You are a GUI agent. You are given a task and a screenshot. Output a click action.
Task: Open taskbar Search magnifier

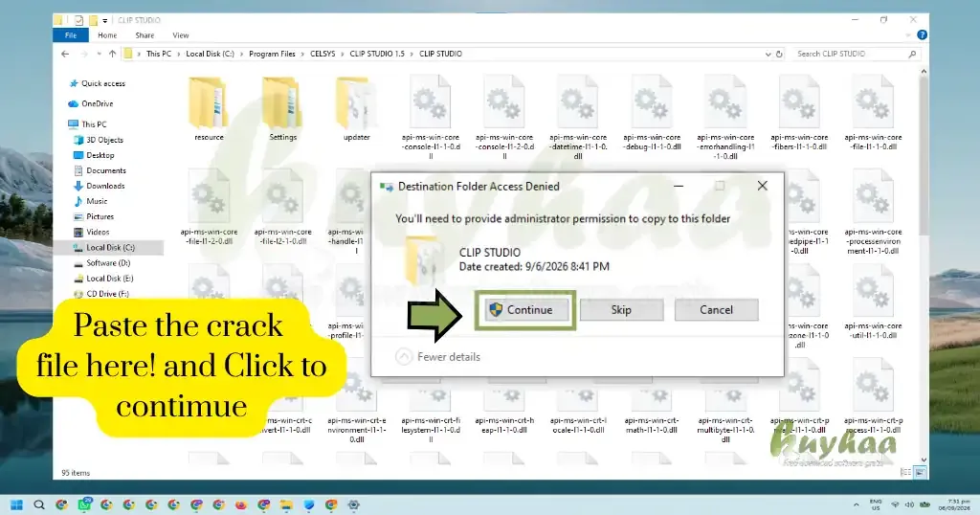pos(38,504)
